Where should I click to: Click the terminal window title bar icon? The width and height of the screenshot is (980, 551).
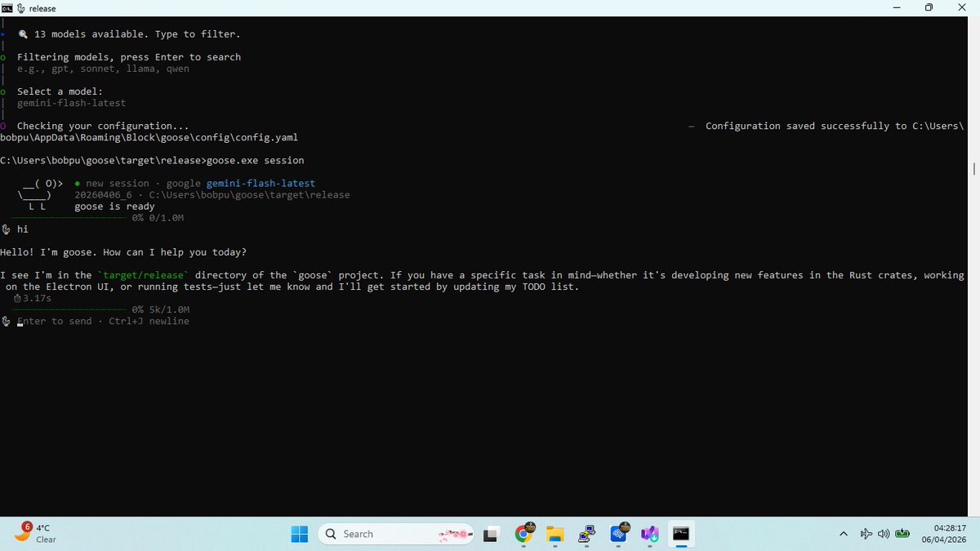[7, 8]
